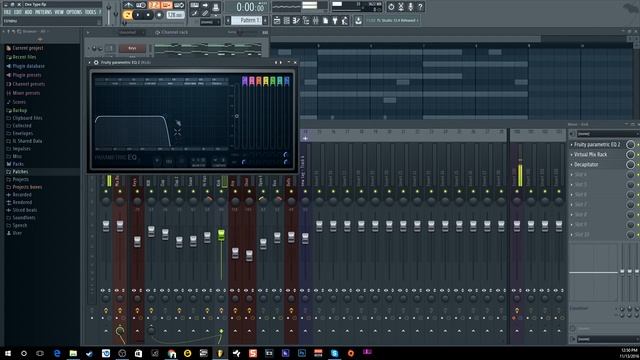Open the playlist view from toolbar
Image resolution: width=640 pixels, height=360 pixels.
click(277, 20)
